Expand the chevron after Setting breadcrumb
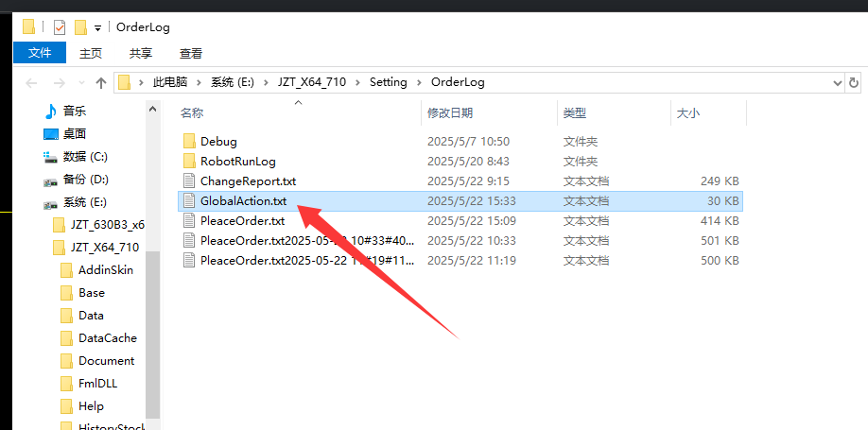Viewport: 868px width, 430px height. tap(419, 82)
